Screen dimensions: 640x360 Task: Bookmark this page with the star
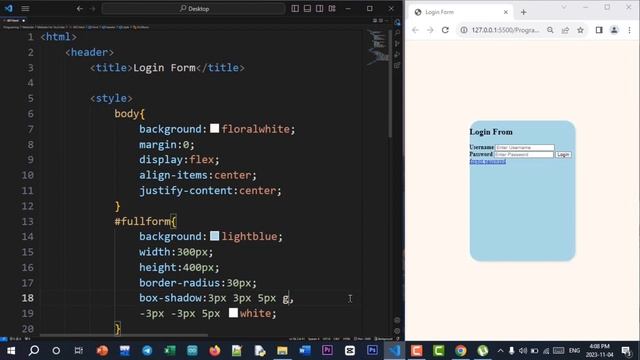click(x=580, y=30)
